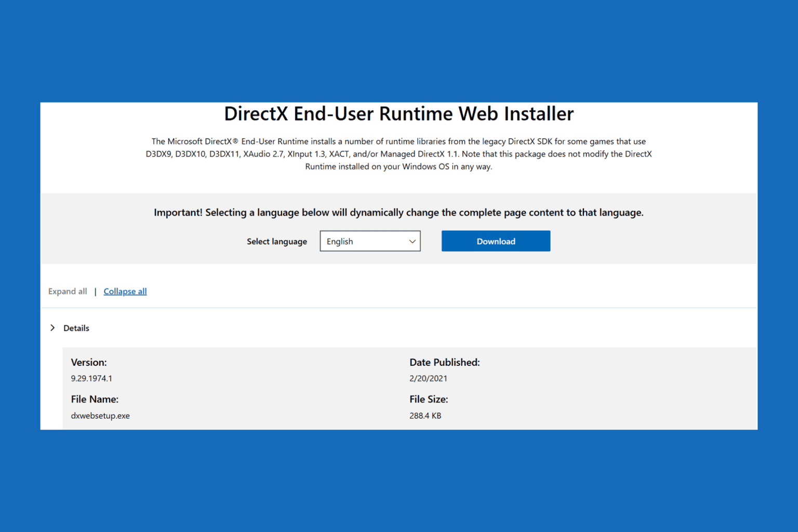Click the date published value 2/20/2021
This screenshot has height=532, width=798.
coord(428,379)
